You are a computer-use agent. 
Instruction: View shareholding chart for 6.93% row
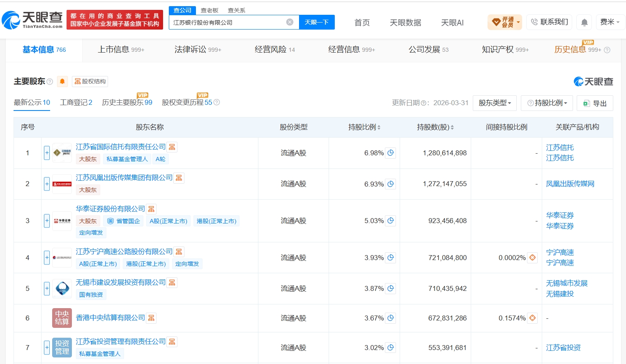pos(391,184)
